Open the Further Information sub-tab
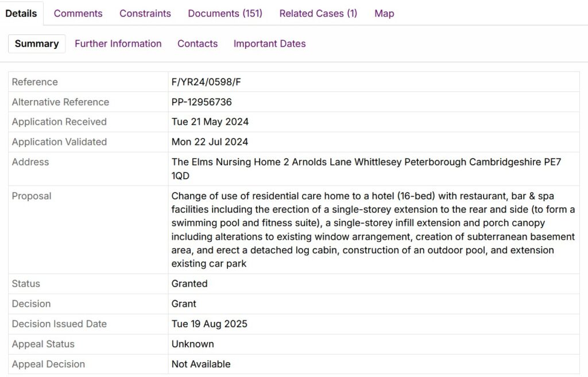The height and width of the screenshot is (377, 588). pos(118,44)
